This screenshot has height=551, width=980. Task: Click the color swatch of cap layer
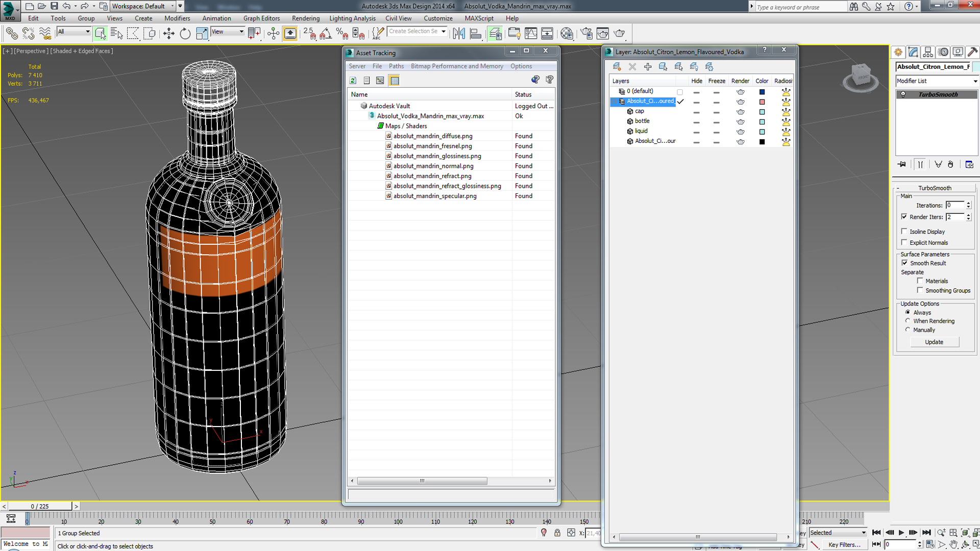(762, 112)
